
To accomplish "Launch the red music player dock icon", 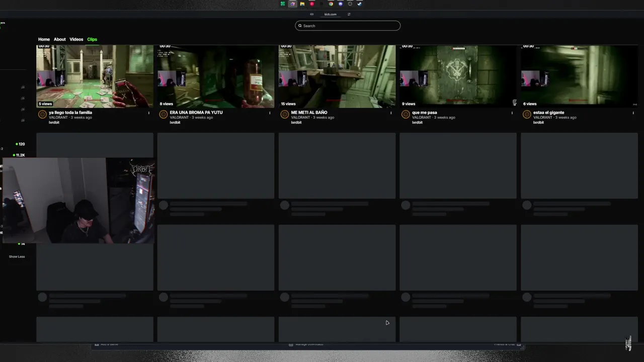I will (x=312, y=4).
